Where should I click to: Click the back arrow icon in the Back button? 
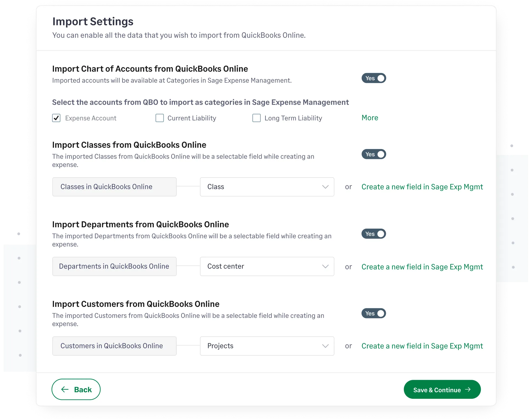click(65, 389)
